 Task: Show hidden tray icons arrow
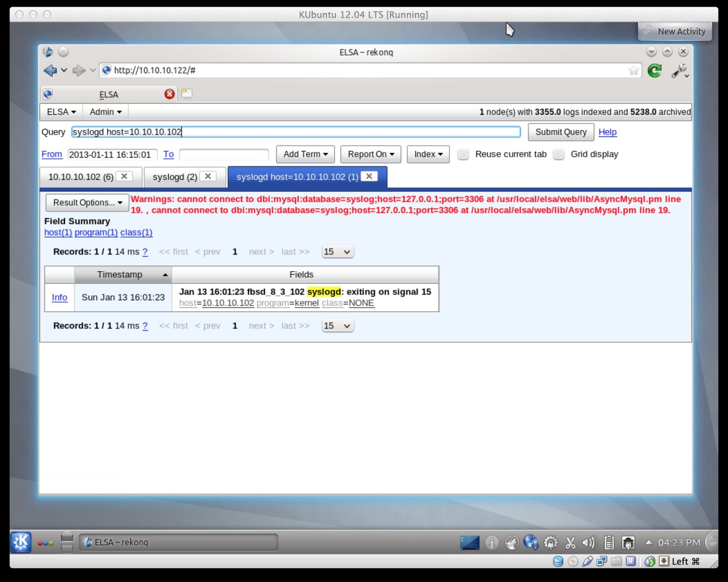pyautogui.click(x=649, y=542)
